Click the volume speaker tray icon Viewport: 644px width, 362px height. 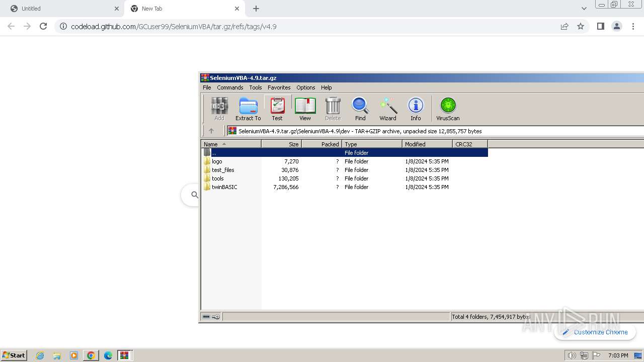coord(572,355)
